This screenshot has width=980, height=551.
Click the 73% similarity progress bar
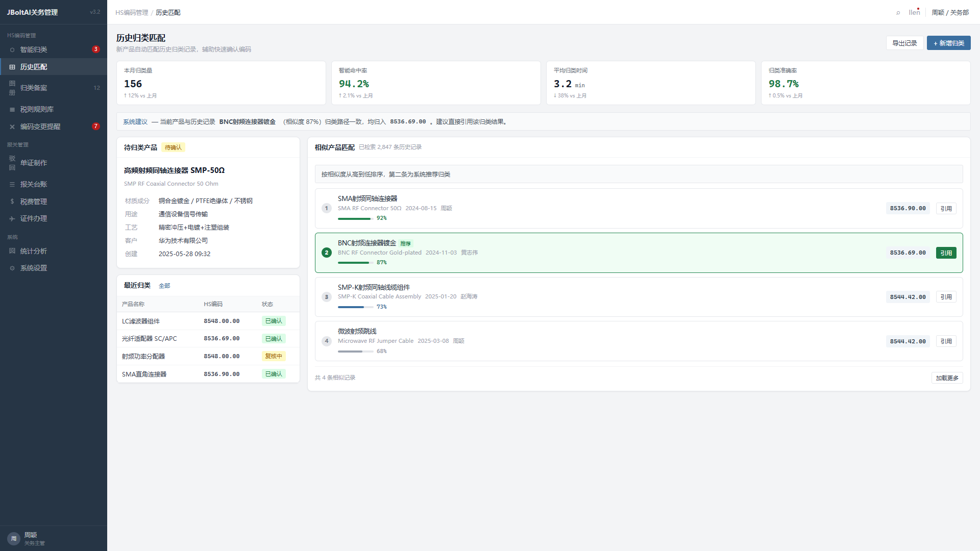pyautogui.click(x=356, y=307)
